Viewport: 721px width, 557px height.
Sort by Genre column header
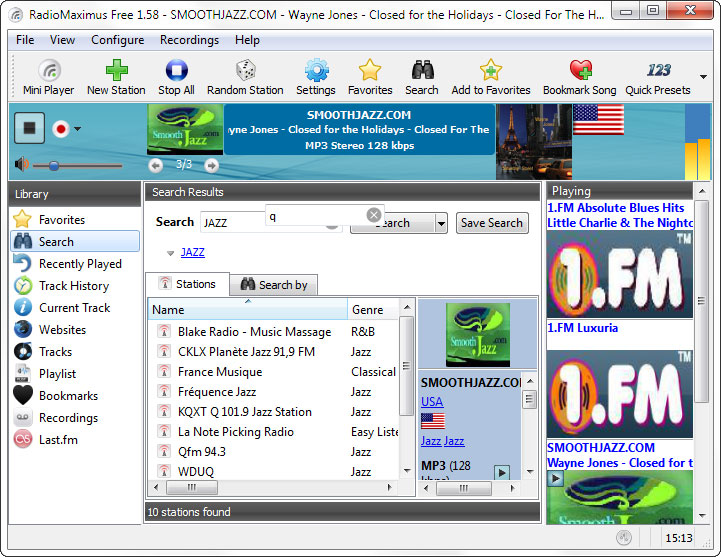(372, 310)
